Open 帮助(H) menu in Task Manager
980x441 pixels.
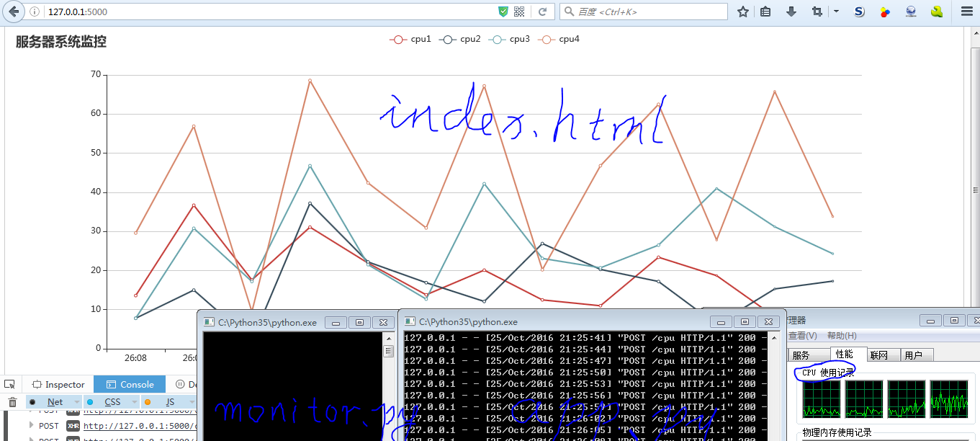tap(842, 336)
